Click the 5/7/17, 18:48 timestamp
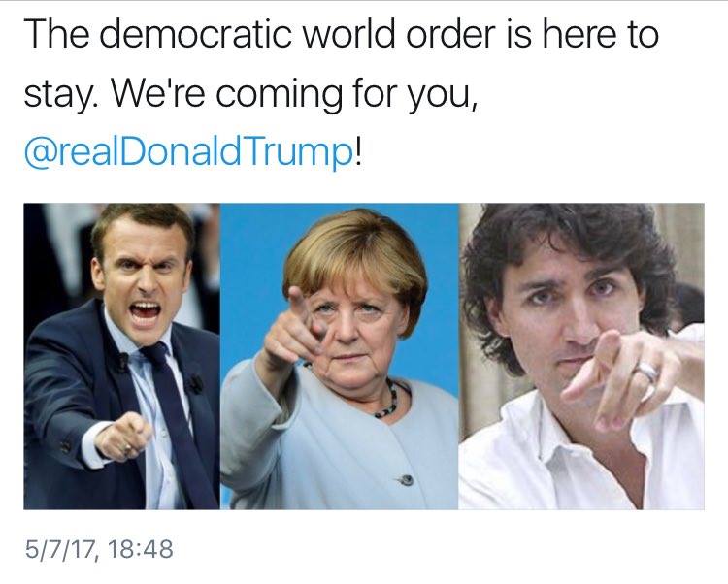Image resolution: width=728 pixels, height=584 pixels. (x=99, y=549)
